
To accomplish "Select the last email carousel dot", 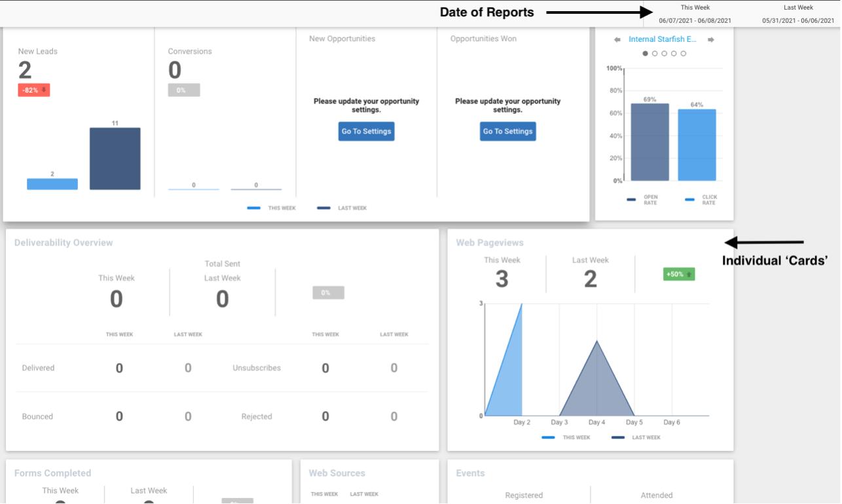I will pos(684,54).
